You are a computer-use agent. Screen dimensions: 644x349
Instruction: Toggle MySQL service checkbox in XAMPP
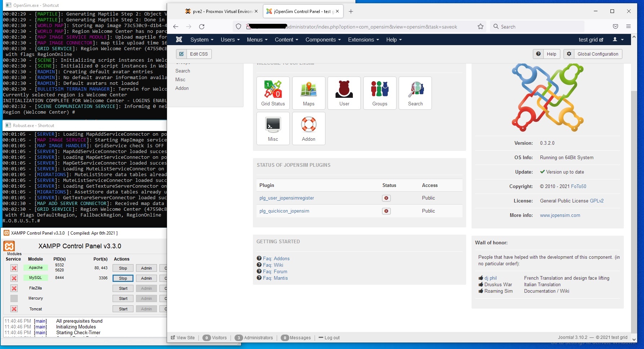[14, 278]
